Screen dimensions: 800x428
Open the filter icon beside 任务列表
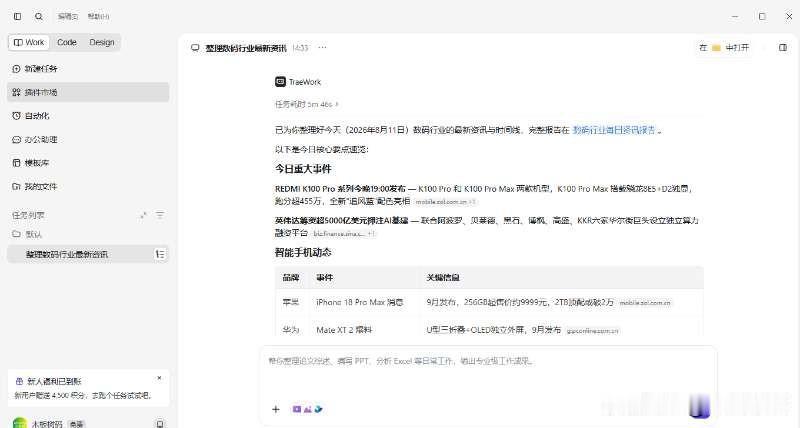[x=160, y=215]
